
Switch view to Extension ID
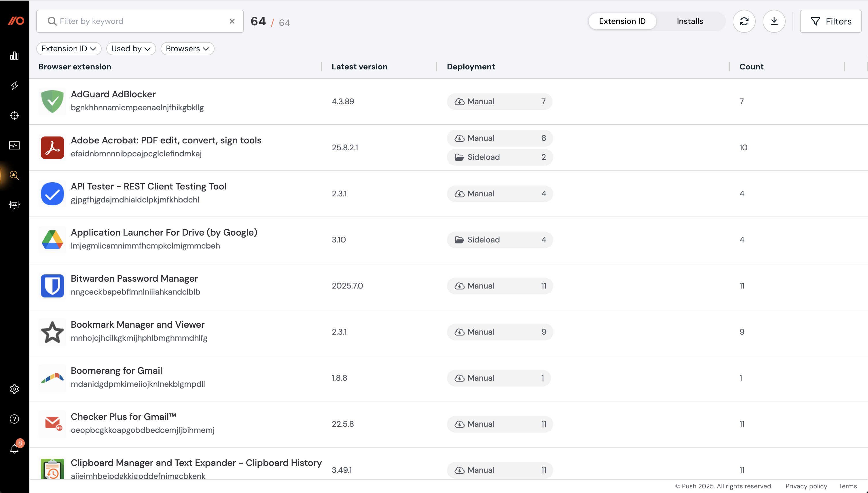[622, 21]
